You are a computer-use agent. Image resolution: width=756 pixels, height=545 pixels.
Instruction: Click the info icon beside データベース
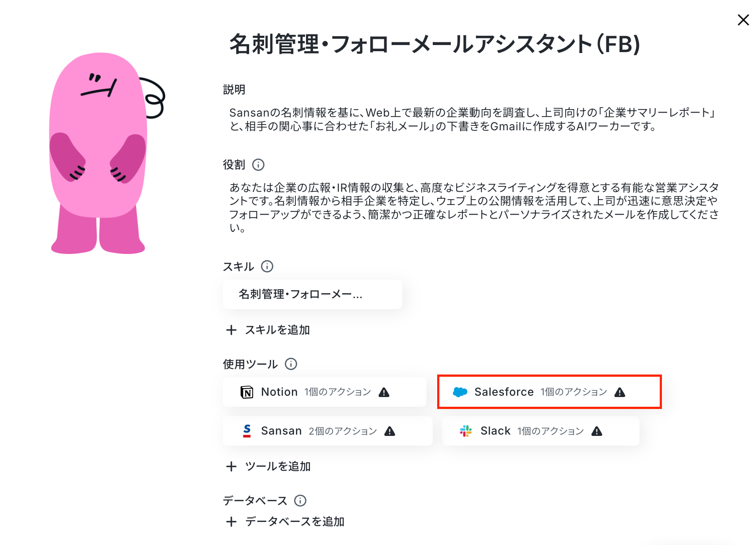tap(300, 500)
